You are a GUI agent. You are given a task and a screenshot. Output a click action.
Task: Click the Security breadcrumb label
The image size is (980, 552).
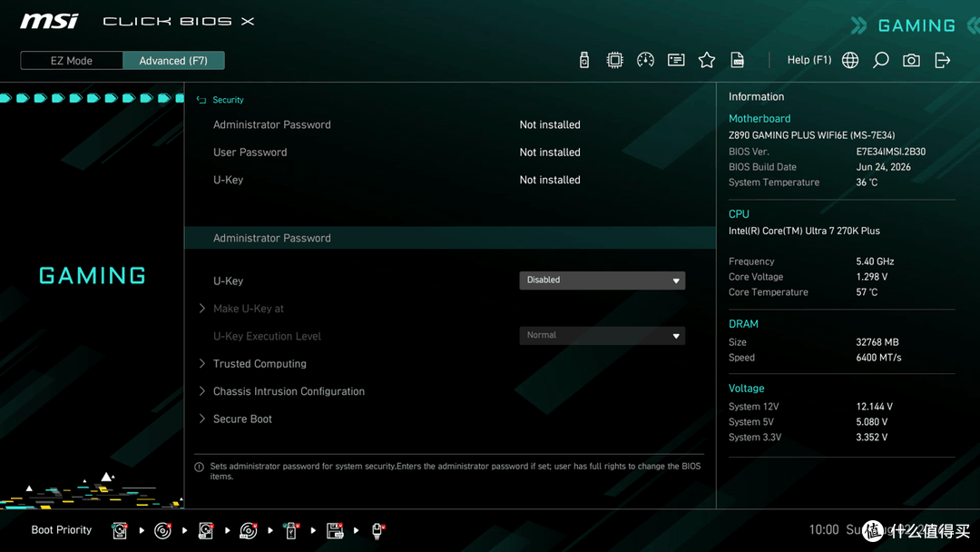click(x=228, y=100)
